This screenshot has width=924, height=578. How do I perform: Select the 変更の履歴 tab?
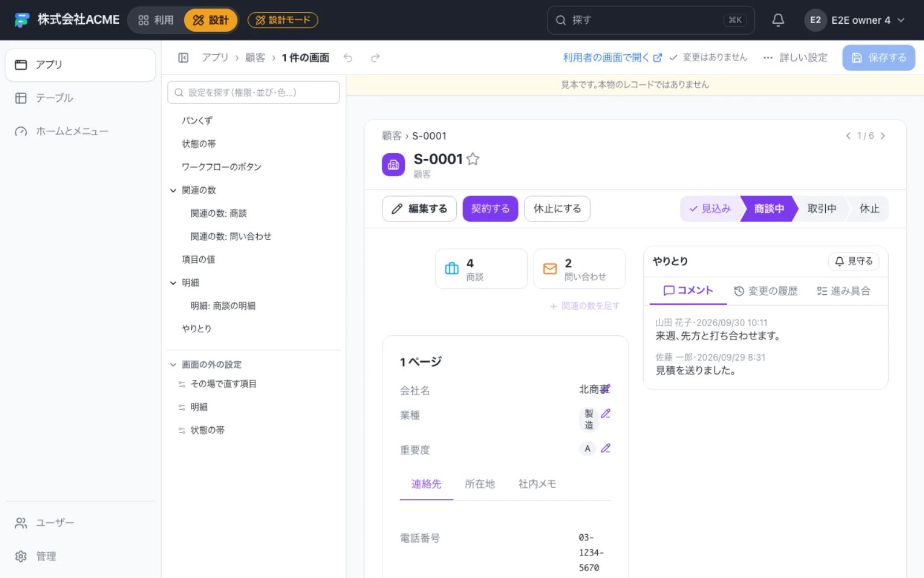point(766,291)
